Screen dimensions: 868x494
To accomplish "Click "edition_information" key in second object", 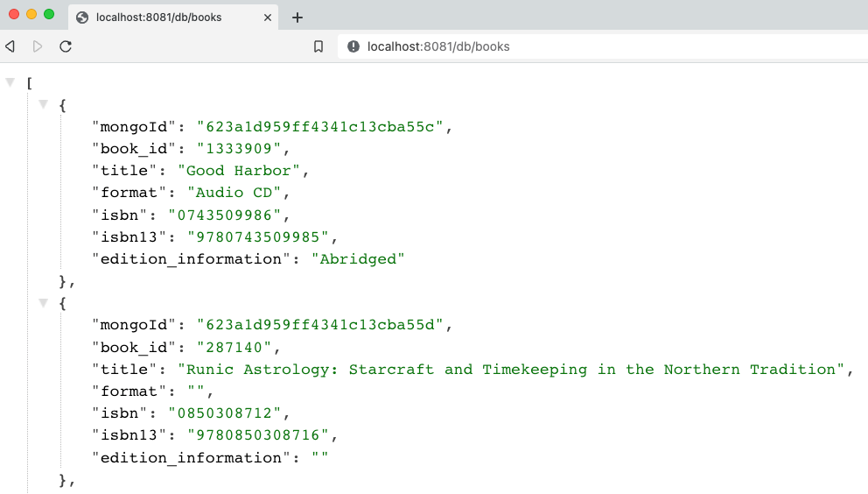I will (x=191, y=457).
